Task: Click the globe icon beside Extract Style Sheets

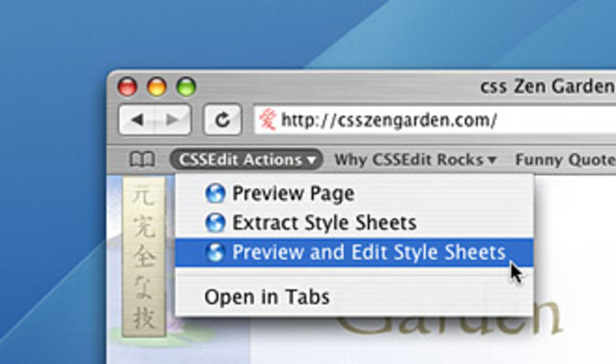Action: pyautogui.click(x=215, y=223)
